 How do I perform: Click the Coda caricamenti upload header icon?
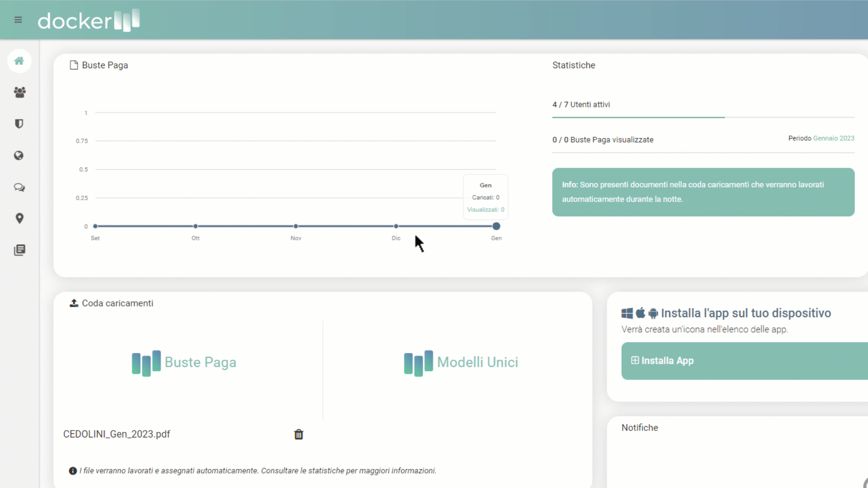[74, 303]
